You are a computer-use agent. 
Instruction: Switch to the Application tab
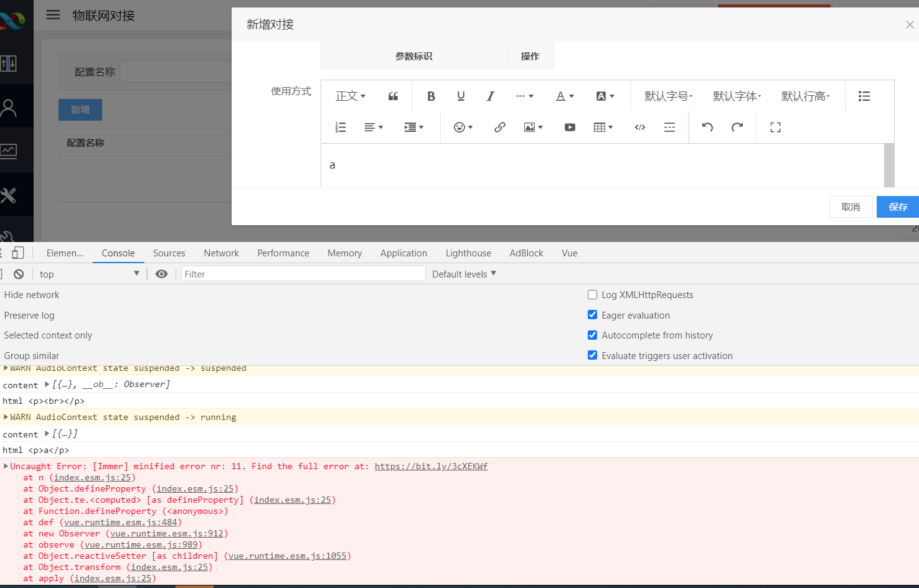404,253
